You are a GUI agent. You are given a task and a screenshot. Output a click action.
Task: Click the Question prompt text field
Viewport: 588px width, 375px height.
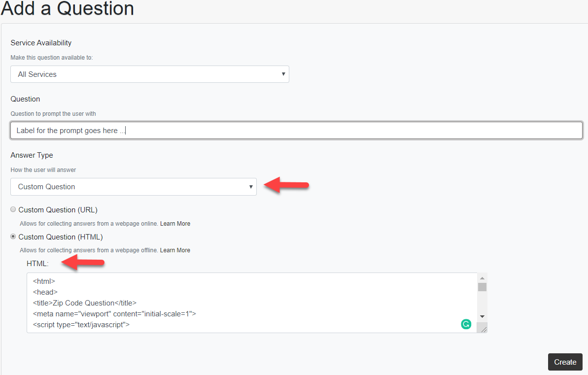click(296, 131)
